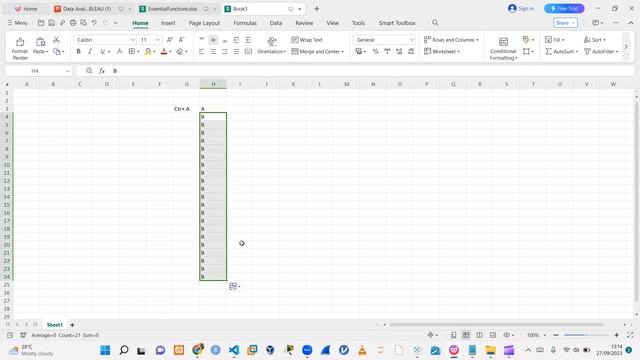Align cell content to middle

(213, 40)
